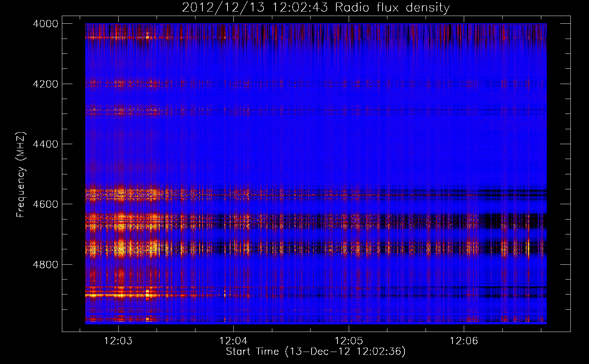The image size is (589, 364).
Task: Select the 4800 frequency tick label
Action: pyautogui.click(x=46, y=265)
